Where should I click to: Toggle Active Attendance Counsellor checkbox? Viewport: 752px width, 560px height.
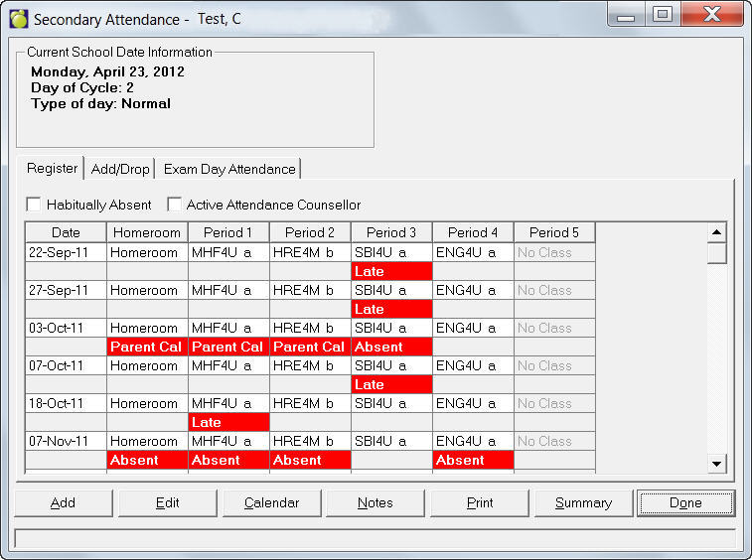[x=175, y=205]
